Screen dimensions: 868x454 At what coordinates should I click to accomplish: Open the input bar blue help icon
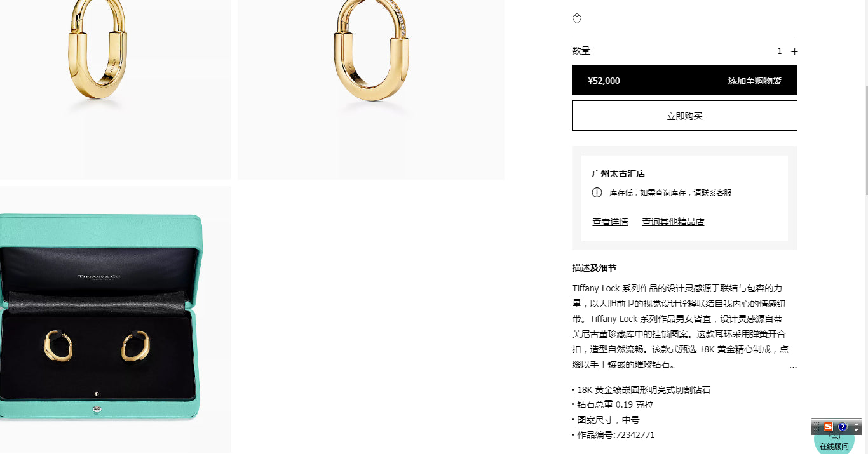pyautogui.click(x=843, y=427)
